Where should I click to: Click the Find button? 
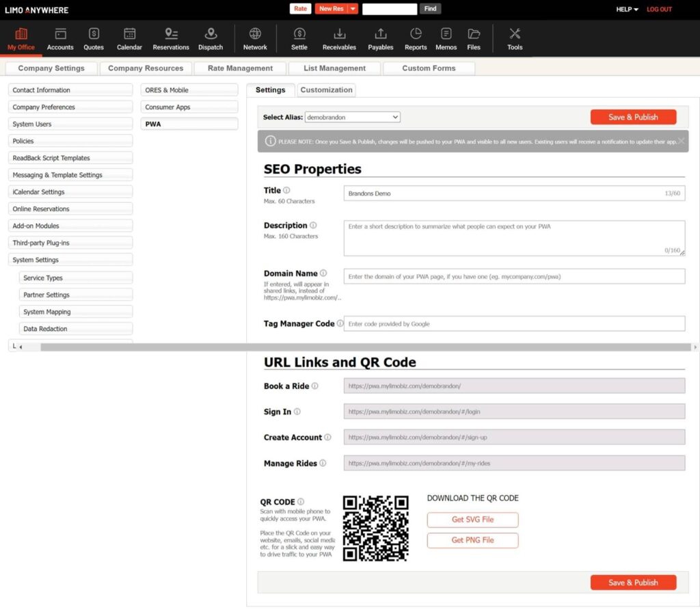(x=430, y=8)
